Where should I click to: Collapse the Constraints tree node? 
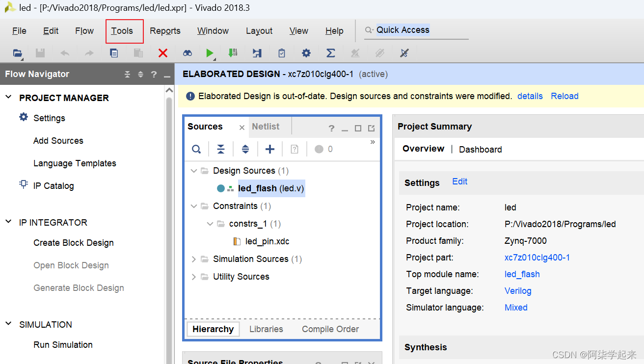coord(193,206)
